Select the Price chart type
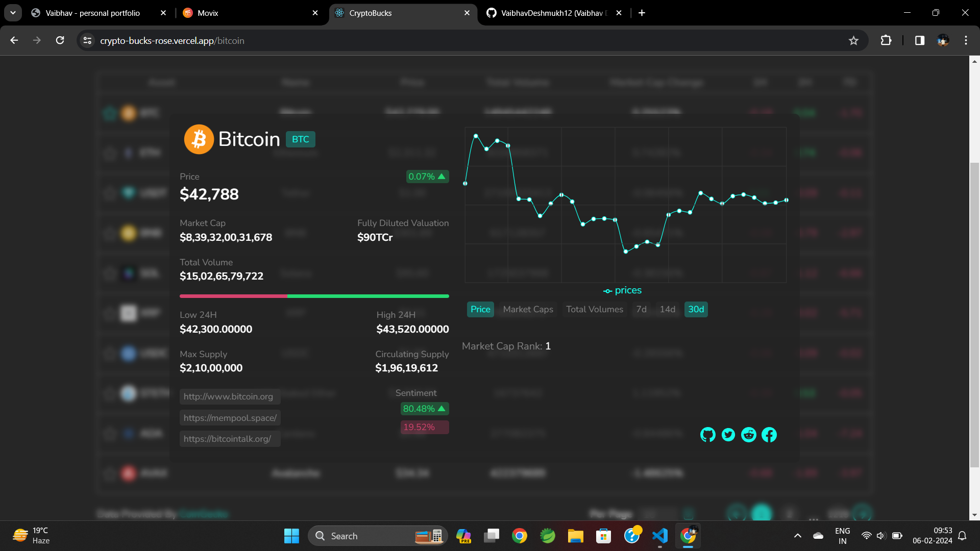 480,309
